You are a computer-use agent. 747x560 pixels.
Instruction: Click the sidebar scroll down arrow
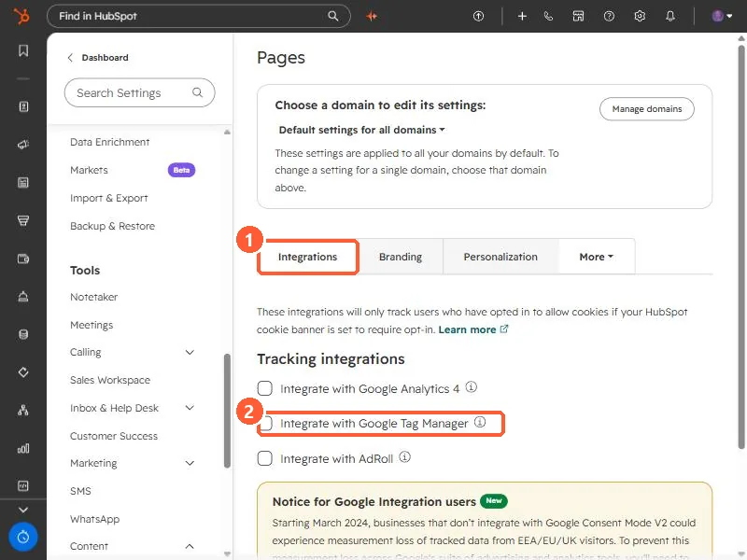(227, 553)
